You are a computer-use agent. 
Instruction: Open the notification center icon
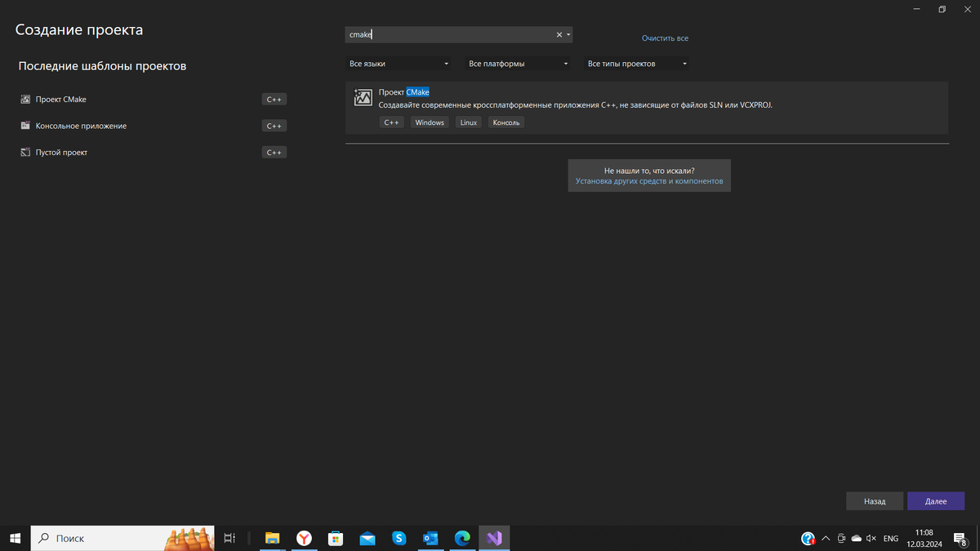pos(960,538)
